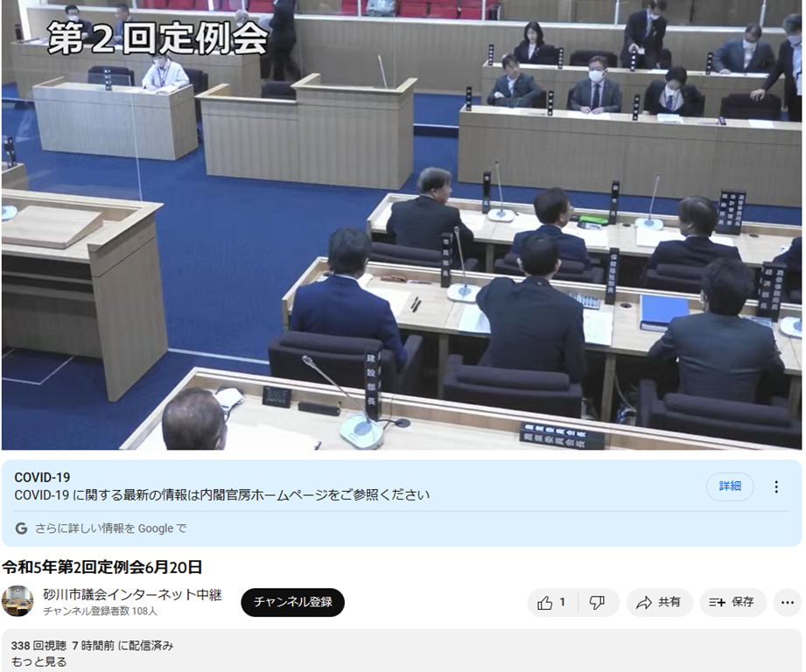
Task: Click the thumbs-up like icon
Action: [545, 602]
